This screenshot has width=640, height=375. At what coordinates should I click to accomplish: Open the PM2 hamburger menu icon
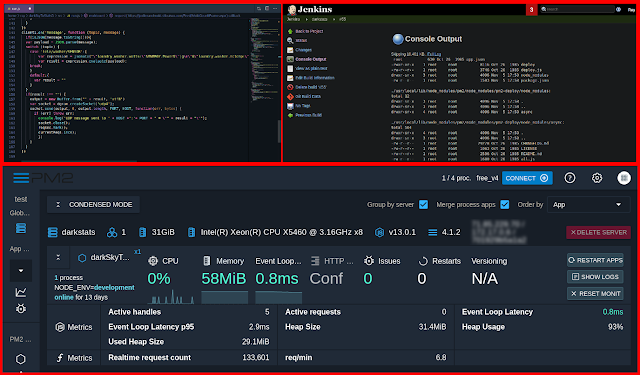(x=21, y=178)
